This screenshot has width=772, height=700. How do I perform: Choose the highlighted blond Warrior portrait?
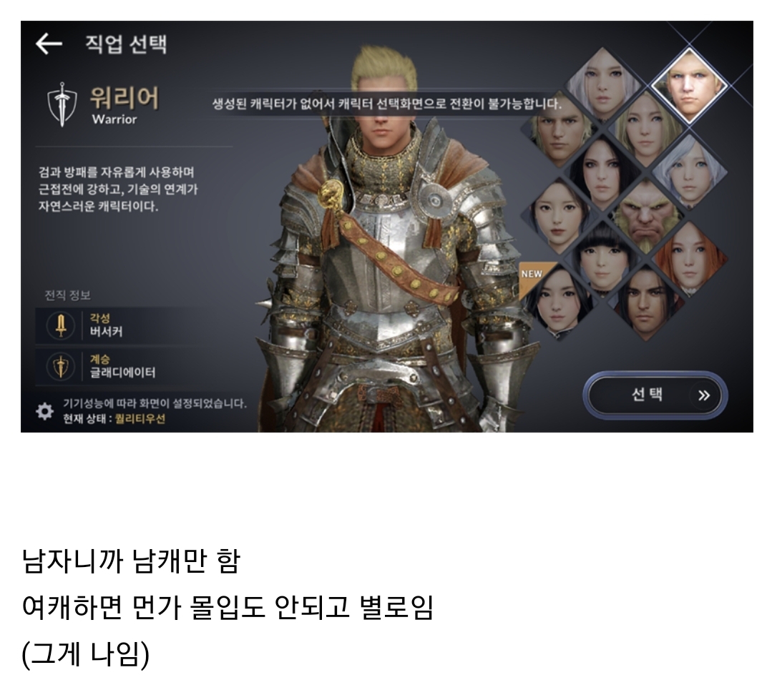pyautogui.click(x=689, y=86)
